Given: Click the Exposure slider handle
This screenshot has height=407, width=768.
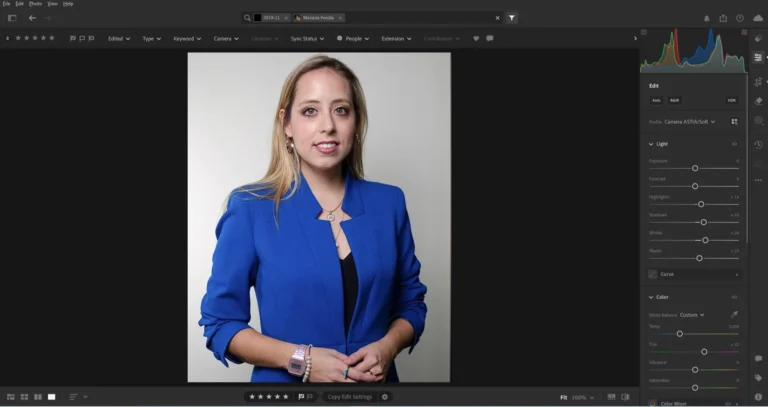Looking at the screenshot, I should point(695,168).
